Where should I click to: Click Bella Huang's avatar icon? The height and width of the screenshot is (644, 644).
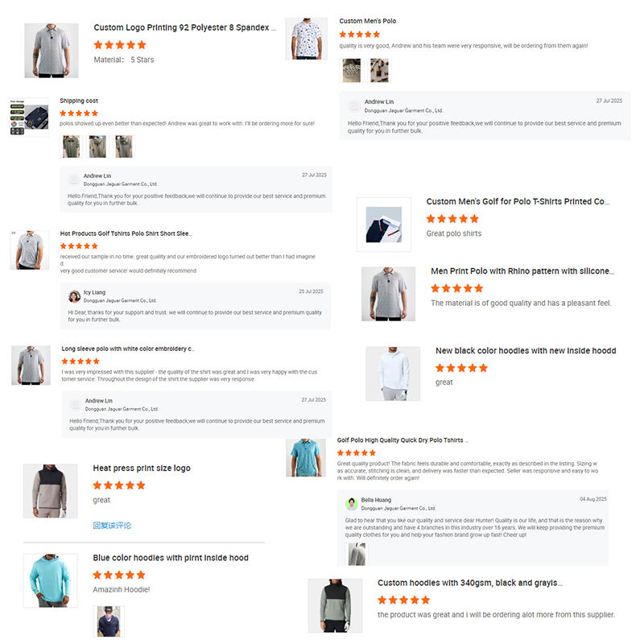tap(352, 504)
